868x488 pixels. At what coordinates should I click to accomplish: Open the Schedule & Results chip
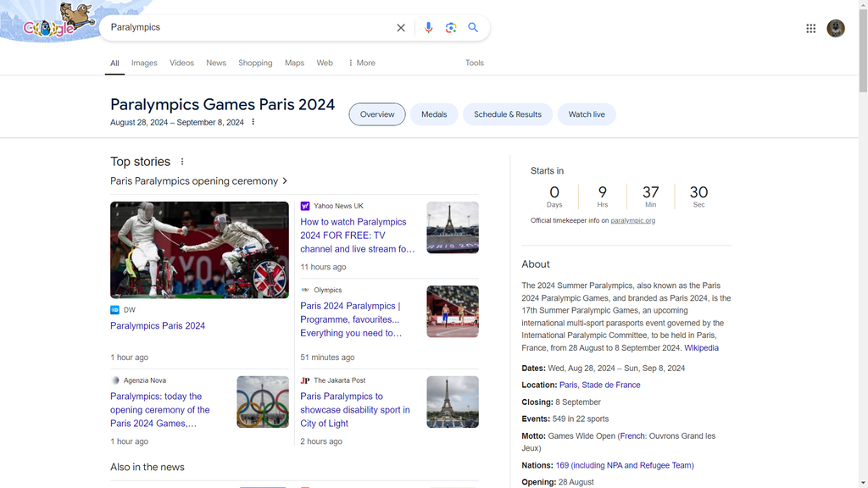coord(508,114)
